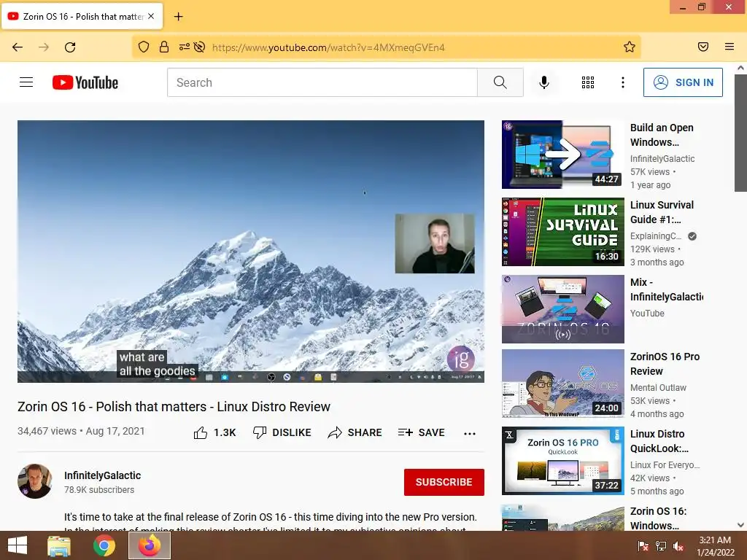Open site permissions icon in address bar
The height and width of the screenshot is (560, 747).
184,47
